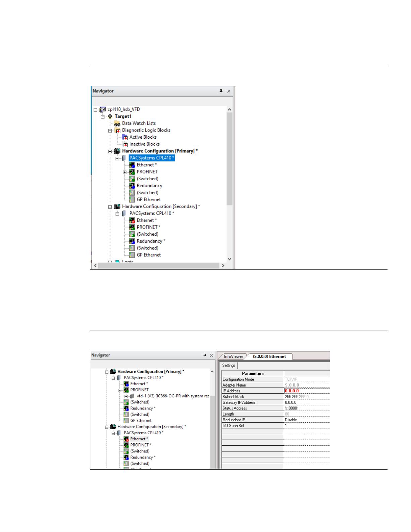This screenshot has width=411, height=532.
Task: Click the pin icon in the bottom Navigator header
Action: tap(205, 355)
